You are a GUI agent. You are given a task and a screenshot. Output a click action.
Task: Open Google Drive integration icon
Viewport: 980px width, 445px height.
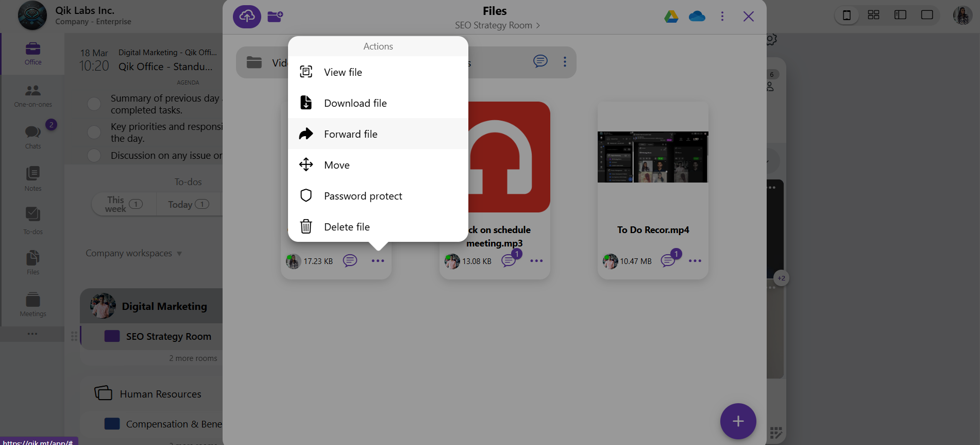tap(671, 17)
